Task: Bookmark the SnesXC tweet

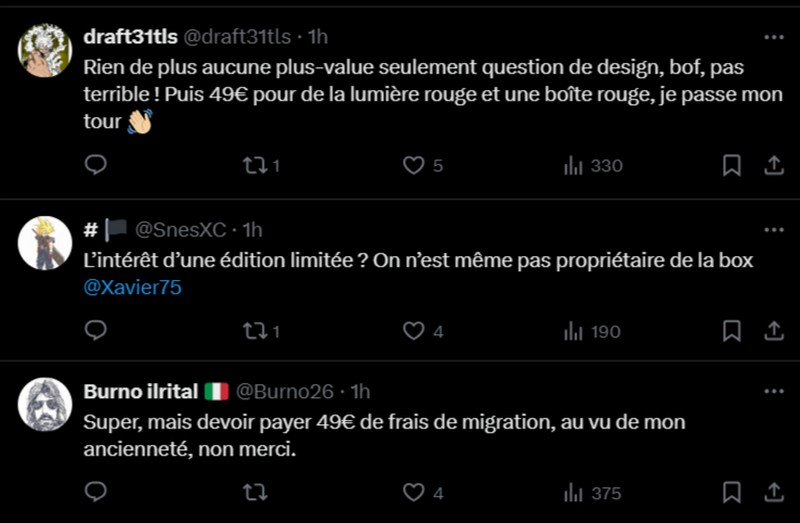Action: click(732, 331)
